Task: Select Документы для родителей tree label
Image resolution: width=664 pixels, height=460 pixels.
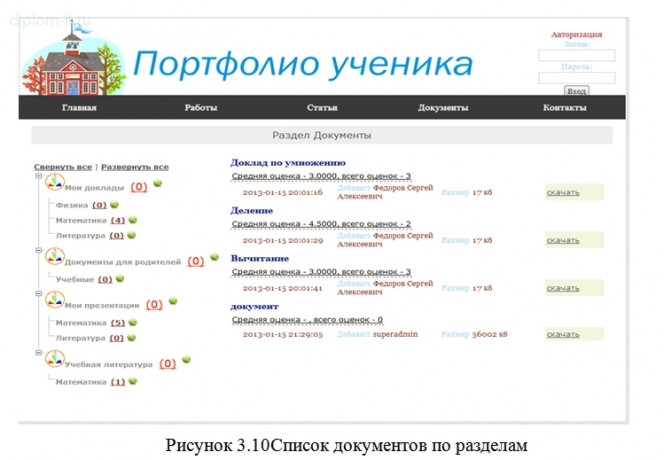Action: tap(122, 262)
